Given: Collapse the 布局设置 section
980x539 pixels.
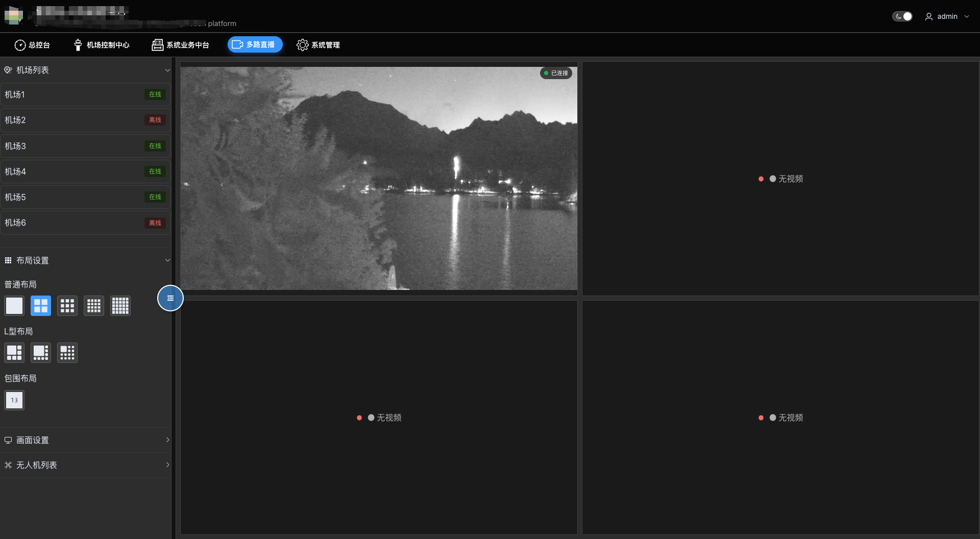Looking at the screenshot, I should (167, 260).
